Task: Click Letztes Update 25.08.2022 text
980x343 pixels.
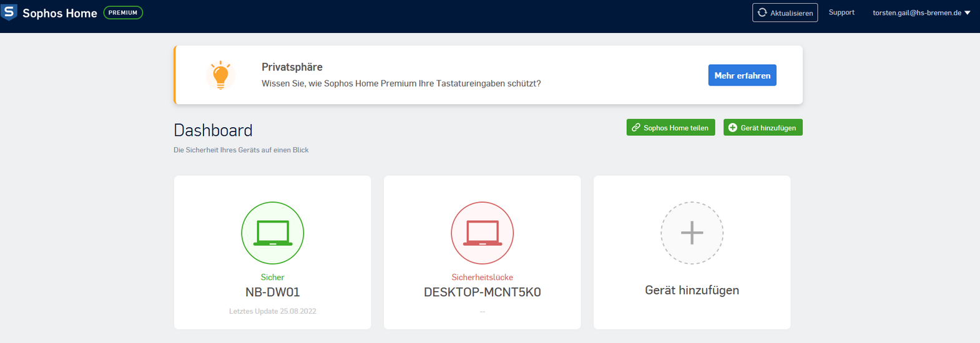Action: [x=273, y=311]
